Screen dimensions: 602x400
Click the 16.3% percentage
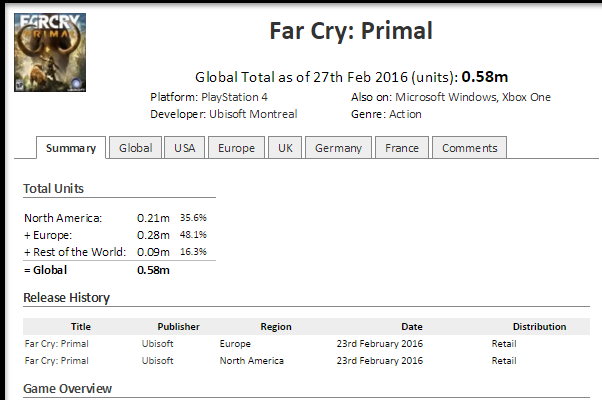(193, 251)
